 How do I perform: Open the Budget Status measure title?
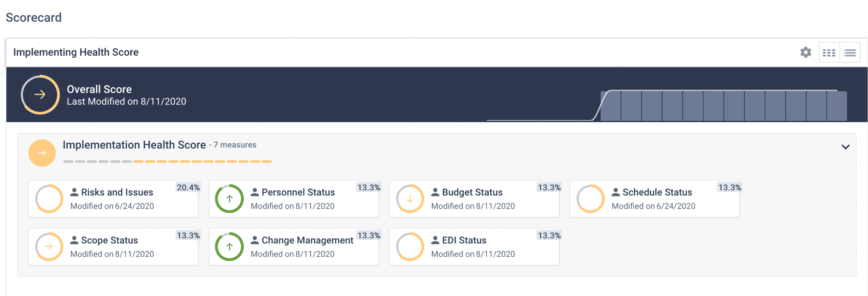[472, 192]
